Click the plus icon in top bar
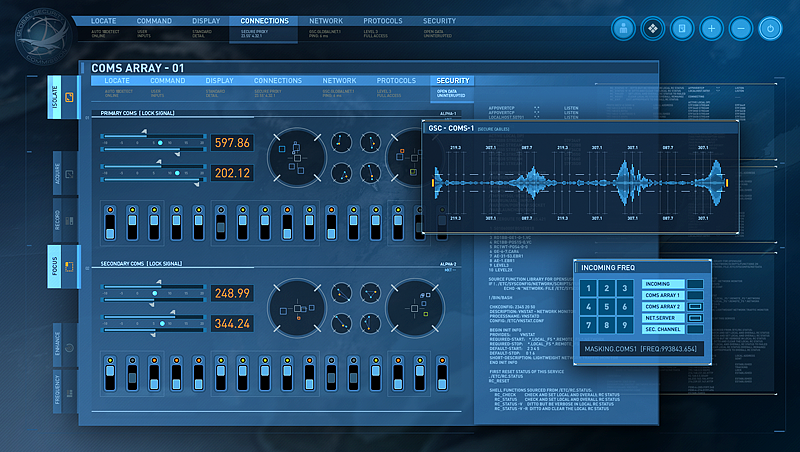Image resolution: width=800 pixels, height=452 pixels. [x=711, y=28]
